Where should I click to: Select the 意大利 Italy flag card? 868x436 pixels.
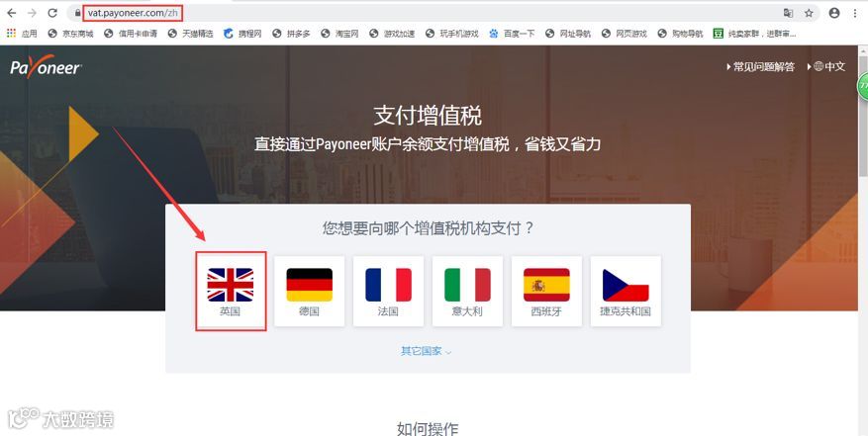pos(467,291)
